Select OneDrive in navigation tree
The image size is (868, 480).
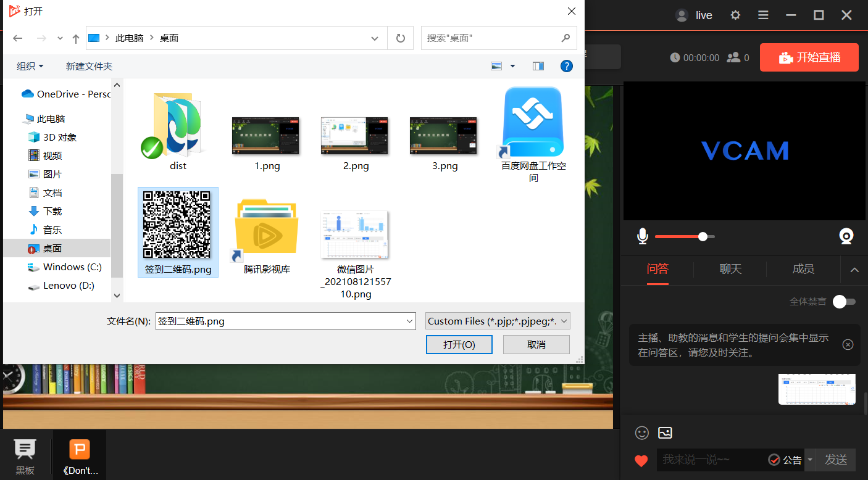pos(65,94)
